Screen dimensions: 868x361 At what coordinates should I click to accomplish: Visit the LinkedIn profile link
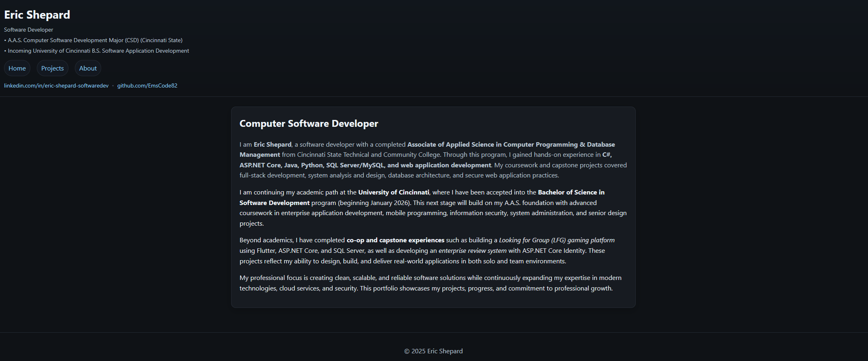pos(56,85)
